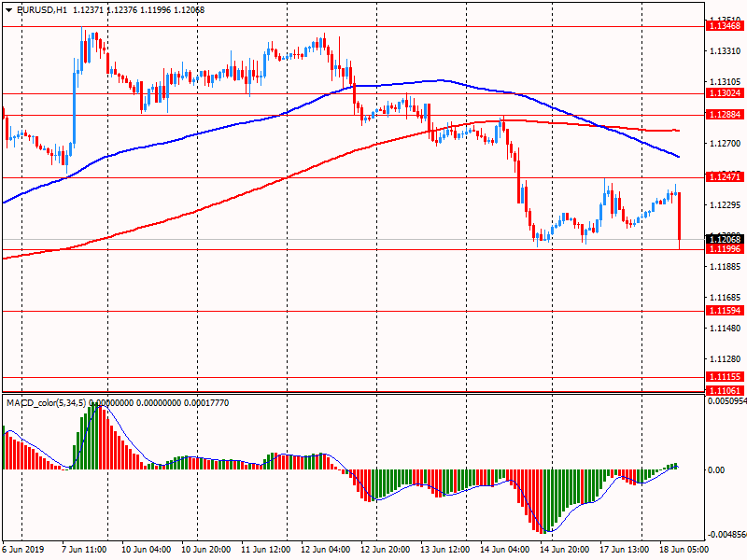Click the 0.00 MACD zero scale value
Image resolution: width=747 pixels, height=560 pixels.
(716, 470)
